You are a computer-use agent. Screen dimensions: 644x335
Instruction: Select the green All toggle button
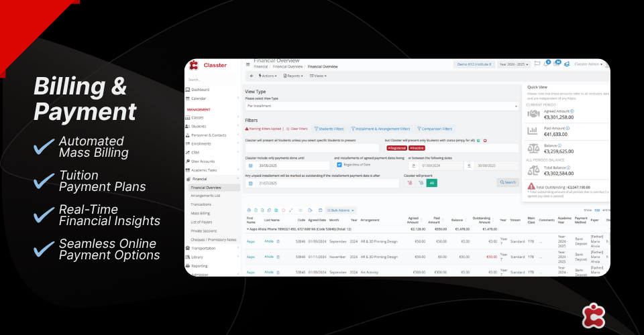(431, 183)
